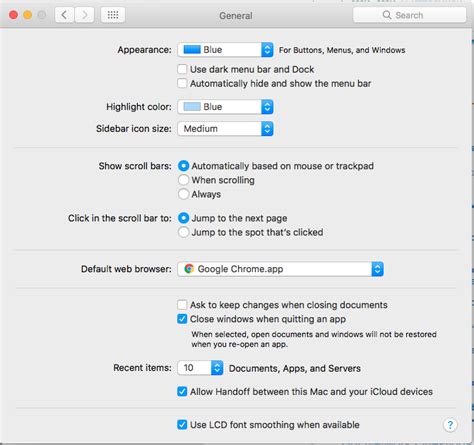
Task: Click the Highlight color blue swatch popup
Action: (226, 107)
